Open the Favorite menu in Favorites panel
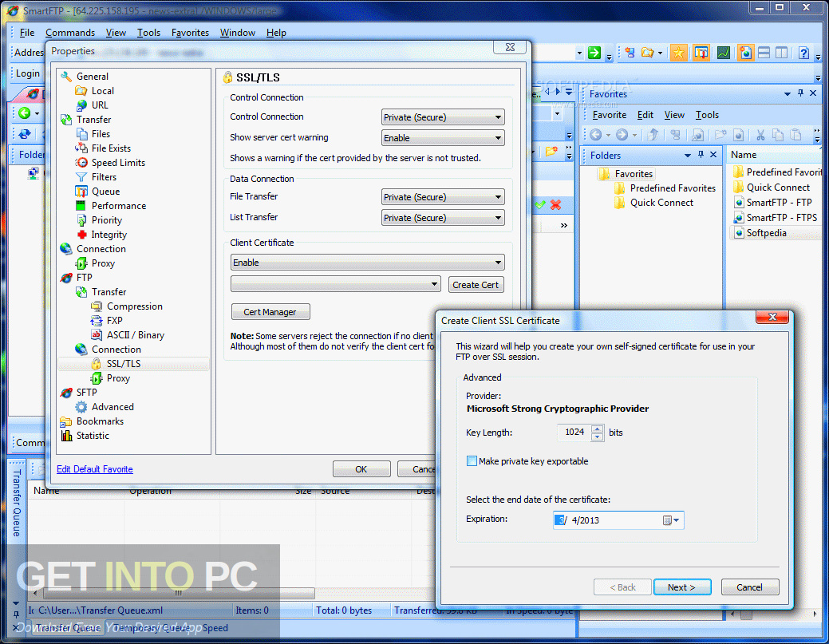Viewport: 829px width, 644px height. 609,115
